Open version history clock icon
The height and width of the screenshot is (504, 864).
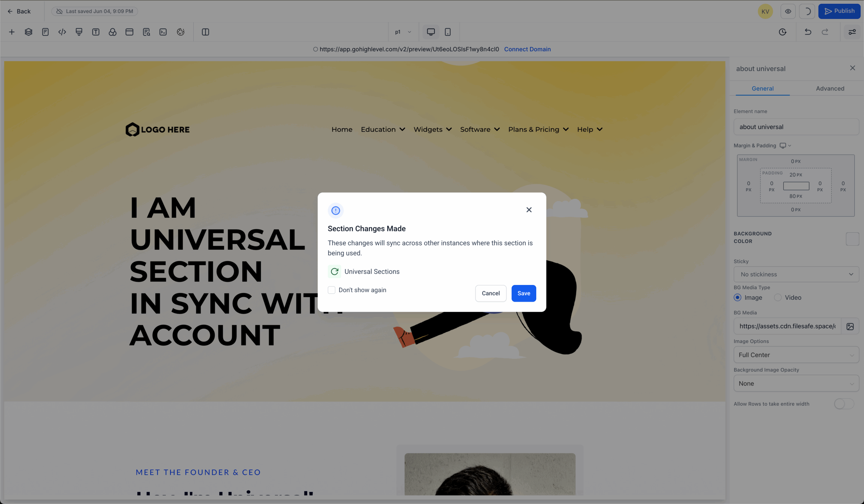[782, 32]
